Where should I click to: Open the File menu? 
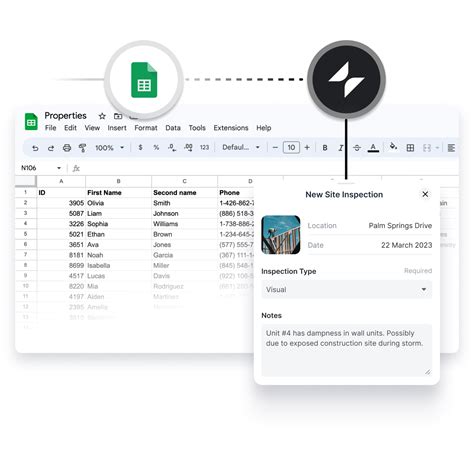(x=50, y=128)
